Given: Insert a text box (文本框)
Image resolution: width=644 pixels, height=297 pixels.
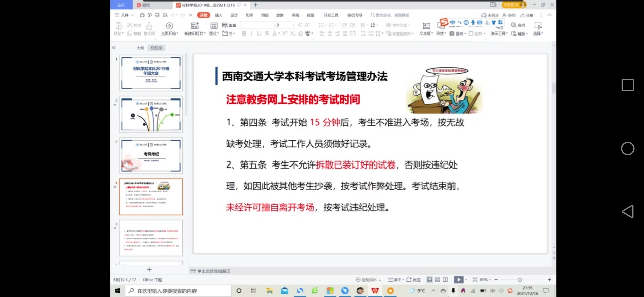Looking at the screenshot, I should coord(426,26).
